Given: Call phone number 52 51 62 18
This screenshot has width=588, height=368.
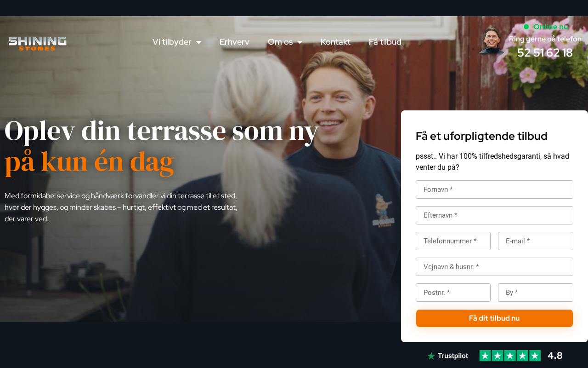Looking at the screenshot, I should click(x=545, y=53).
